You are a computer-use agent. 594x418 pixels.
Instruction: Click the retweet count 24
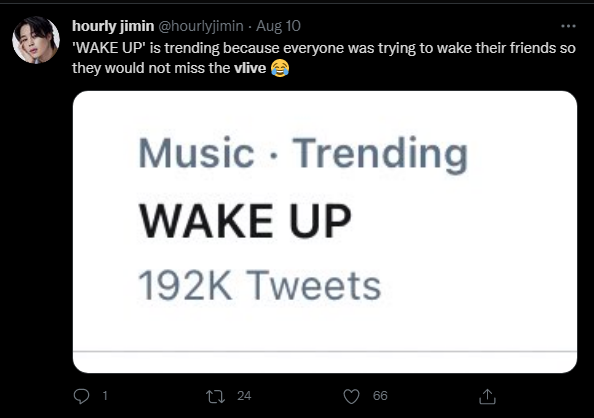(x=244, y=396)
